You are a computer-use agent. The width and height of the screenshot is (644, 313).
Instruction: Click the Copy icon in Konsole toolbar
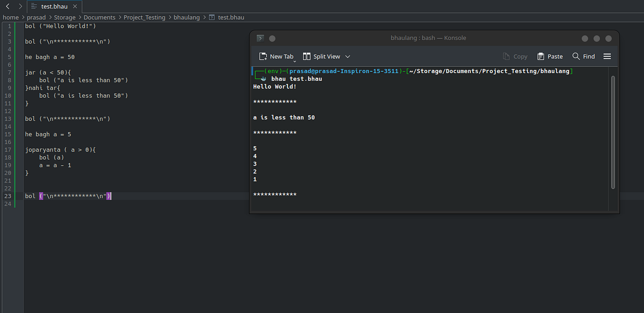click(x=506, y=56)
